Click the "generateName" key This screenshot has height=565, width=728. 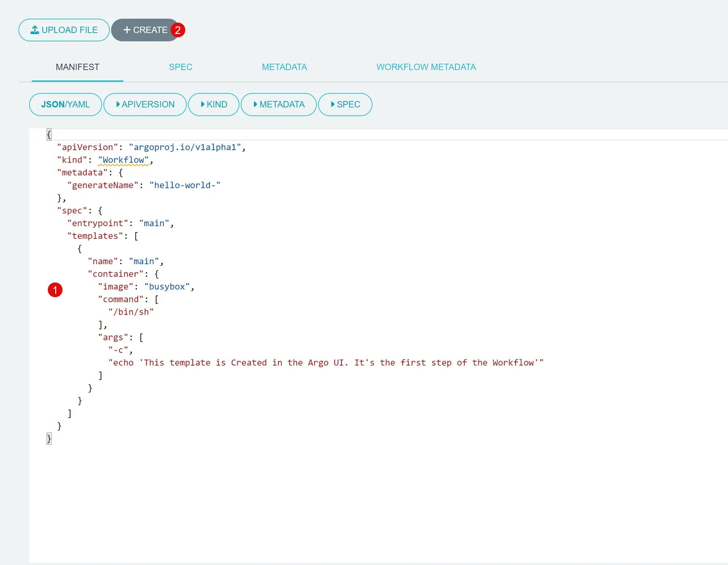click(x=103, y=185)
